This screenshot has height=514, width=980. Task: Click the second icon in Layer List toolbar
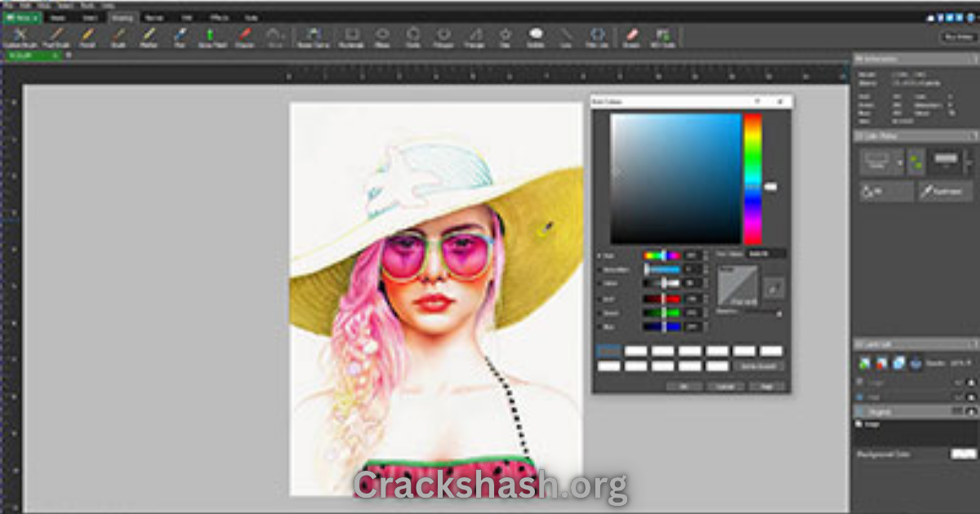point(881,362)
